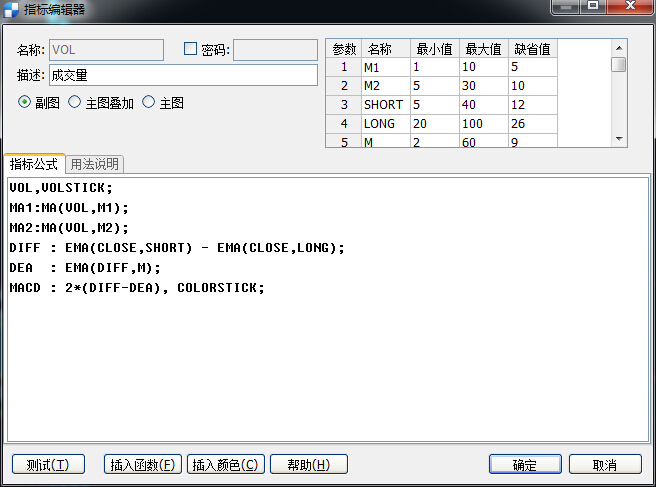Select the SHORT parameter name cell
The width and height of the screenshot is (656, 487).
[384, 105]
